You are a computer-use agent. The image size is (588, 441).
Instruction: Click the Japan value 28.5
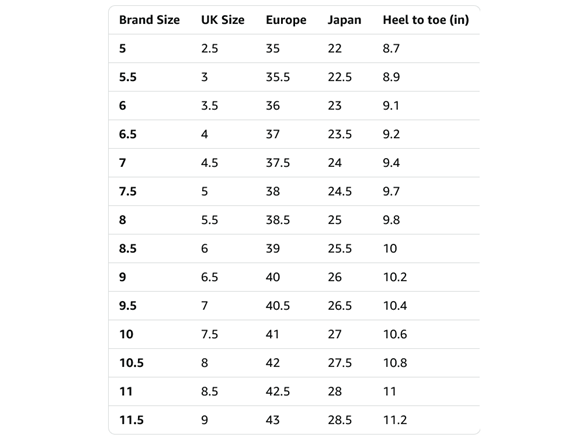pyautogui.click(x=340, y=420)
